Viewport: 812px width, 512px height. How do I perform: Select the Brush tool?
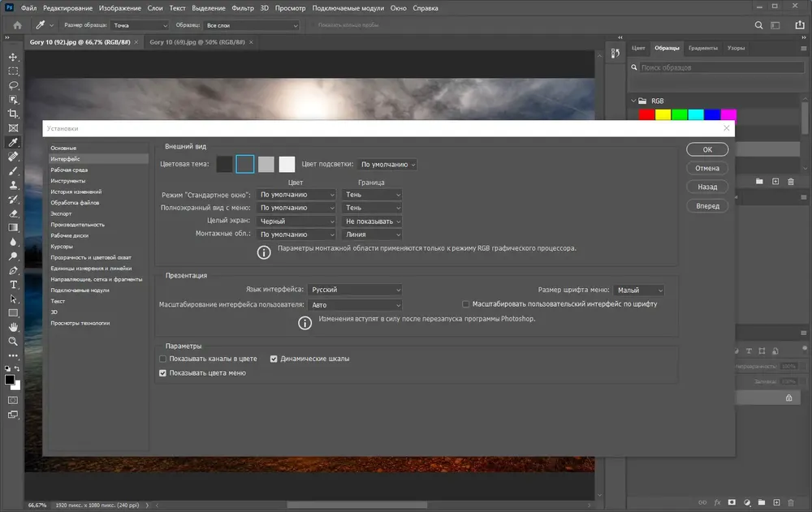tap(14, 171)
